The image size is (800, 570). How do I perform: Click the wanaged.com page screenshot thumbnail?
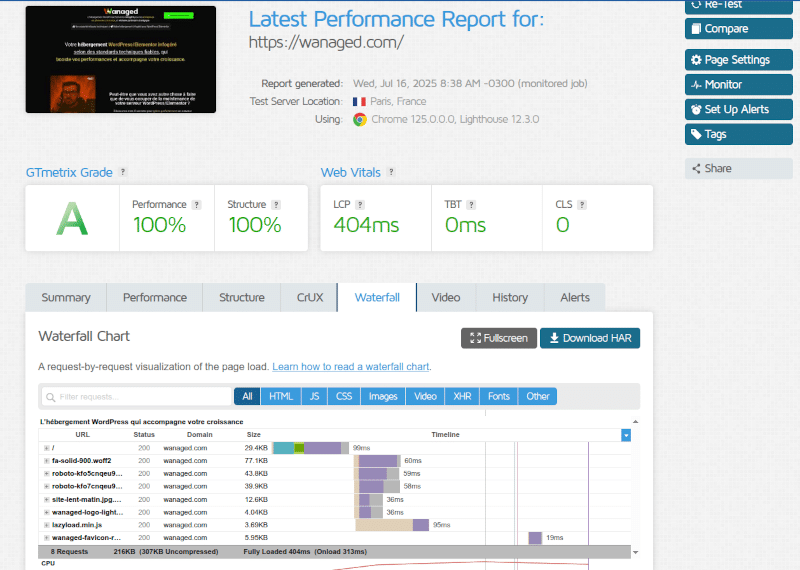pos(121,59)
